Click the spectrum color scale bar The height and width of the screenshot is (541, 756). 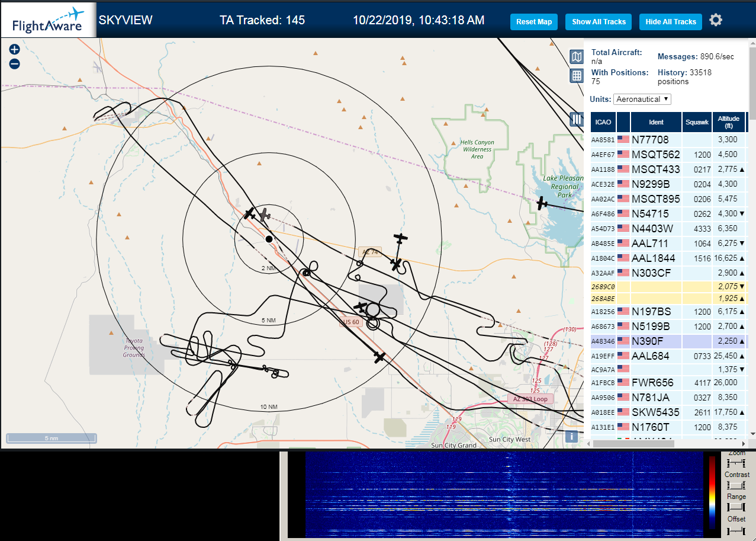[x=712, y=492]
